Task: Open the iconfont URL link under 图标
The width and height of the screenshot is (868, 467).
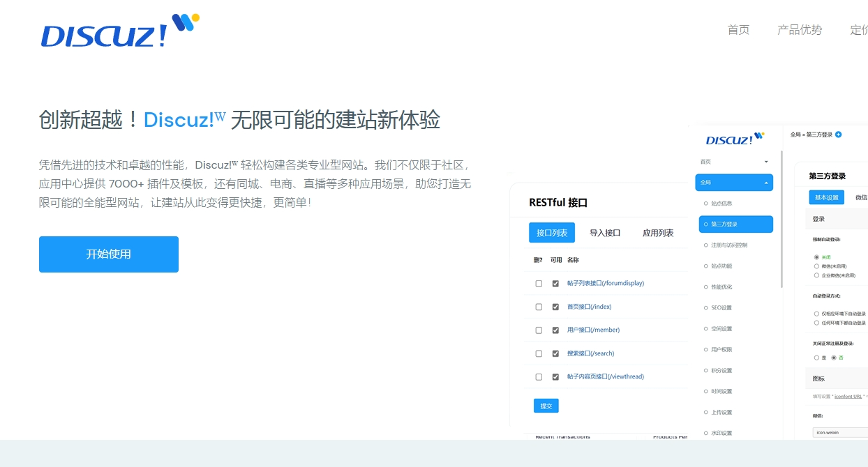Action: click(848, 397)
